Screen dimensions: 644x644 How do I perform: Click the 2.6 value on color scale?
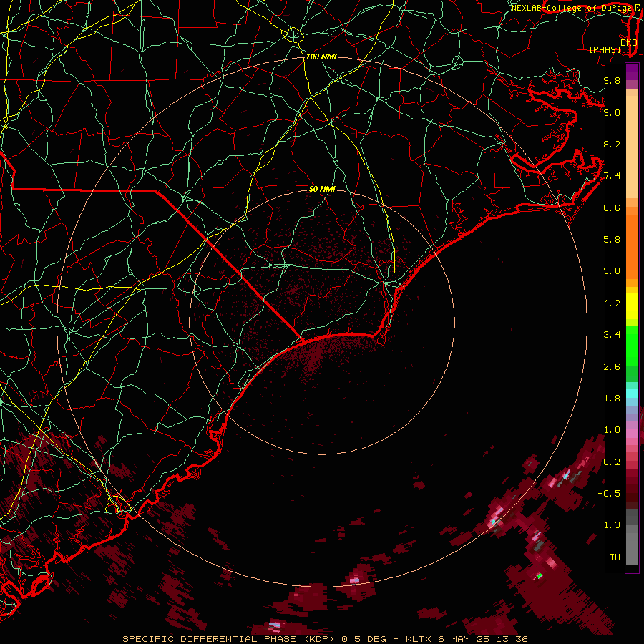coord(612,367)
